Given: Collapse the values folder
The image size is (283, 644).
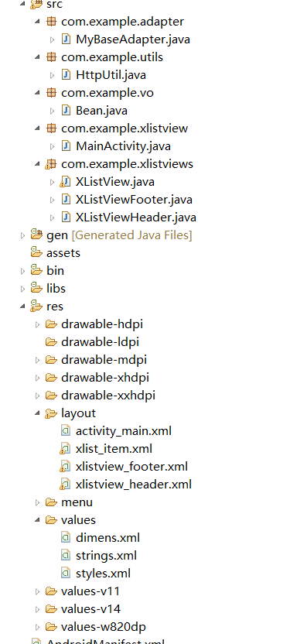Looking at the screenshot, I should pyautogui.click(x=38, y=520).
